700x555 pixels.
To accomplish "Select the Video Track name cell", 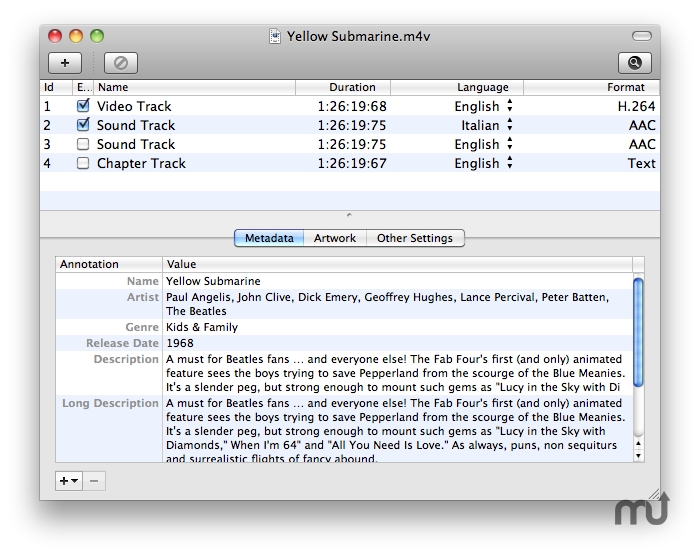I will (x=134, y=106).
